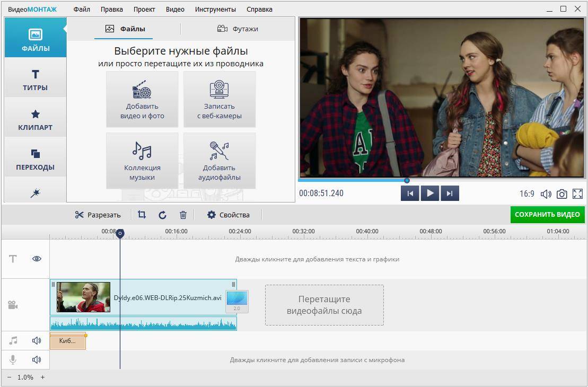Click the crop tool icon
Screen dimensions: 588x387
pos(142,215)
